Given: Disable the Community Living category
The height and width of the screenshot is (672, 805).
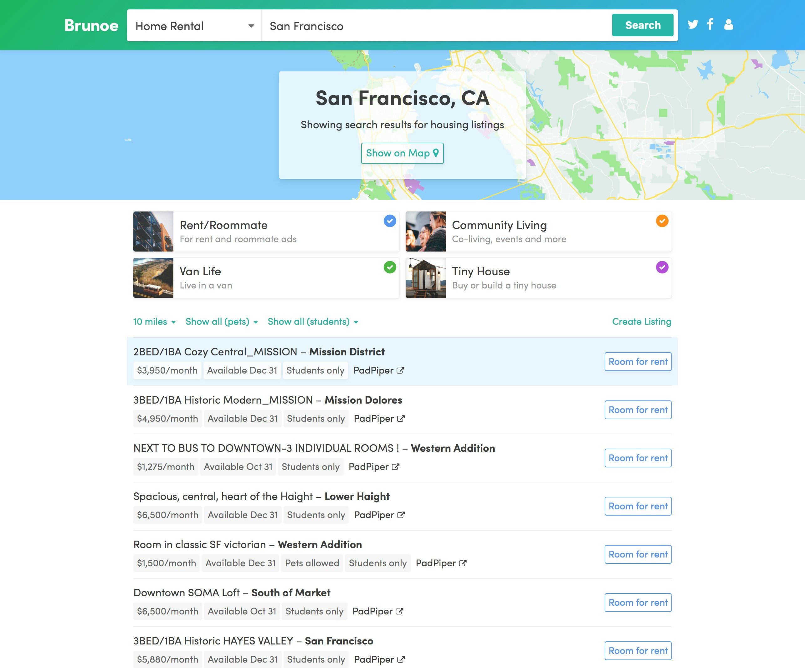Looking at the screenshot, I should pyautogui.click(x=662, y=221).
